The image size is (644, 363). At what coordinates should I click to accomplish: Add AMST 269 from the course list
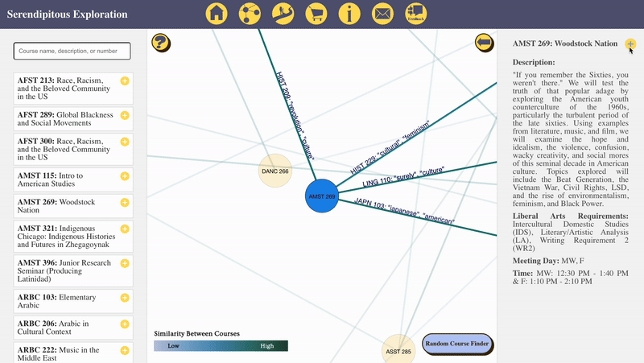click(125, 203)
